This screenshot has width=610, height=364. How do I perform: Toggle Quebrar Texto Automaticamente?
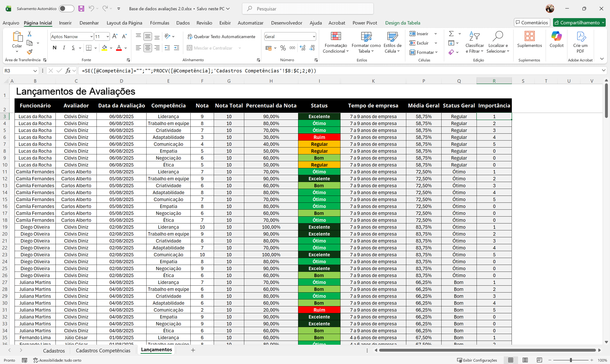coord(221,36)
